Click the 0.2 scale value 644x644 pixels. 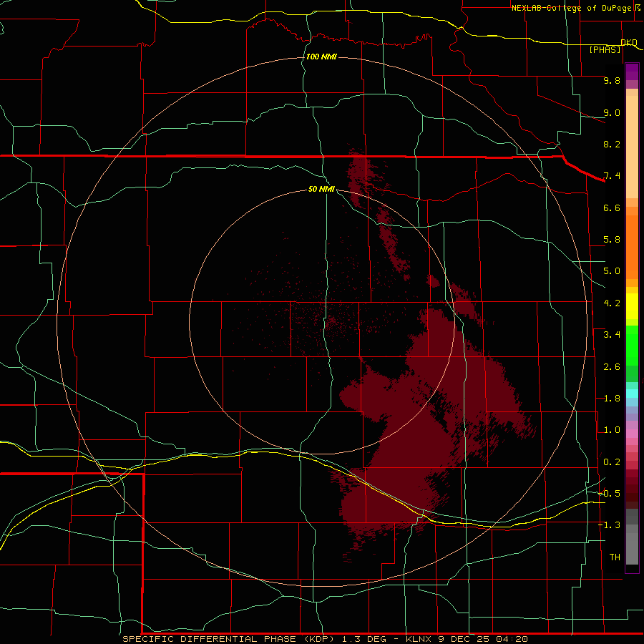pyautogui.click(x=612, y=462)
